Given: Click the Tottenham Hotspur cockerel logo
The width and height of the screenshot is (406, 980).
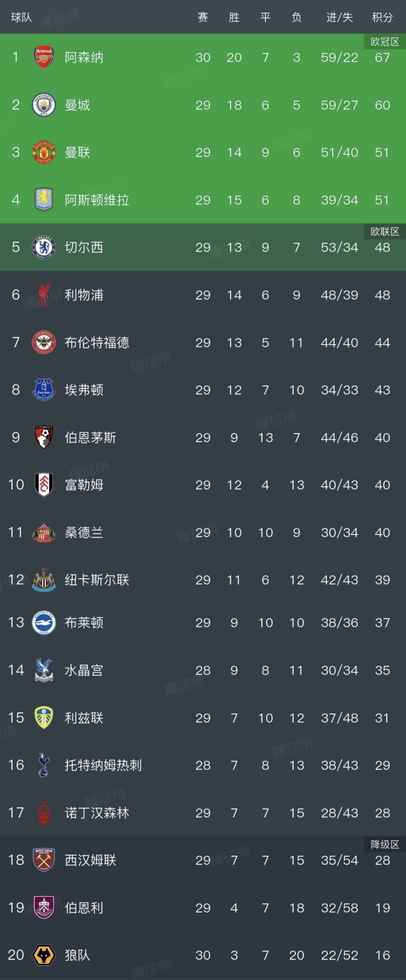Looking at the screenshot, I should (43, 765).
